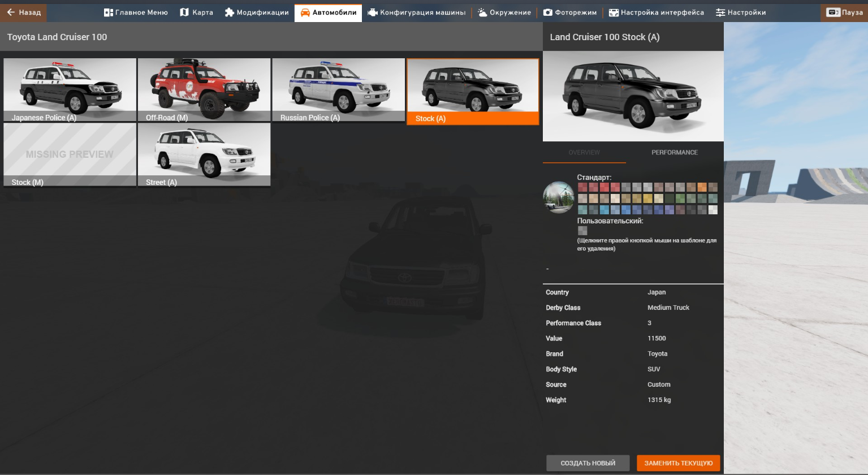Click the large Land Cruiser preview image
Viewport: 868px width, 475px height.
pyautogui.click(x=633, y=96)
